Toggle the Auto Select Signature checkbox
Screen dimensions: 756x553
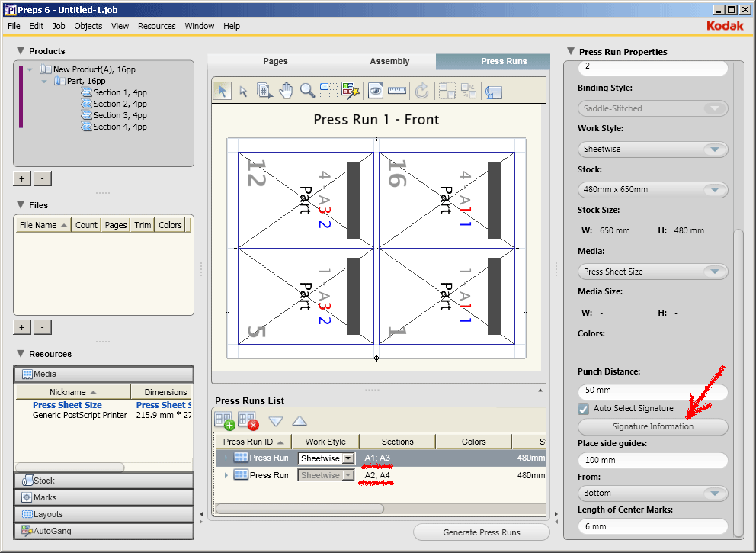click(x=584, y=409)
